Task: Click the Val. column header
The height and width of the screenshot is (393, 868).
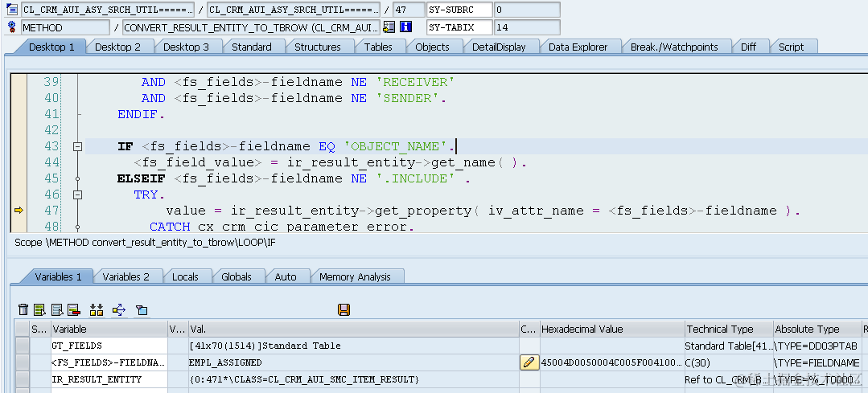Action: pos(353,329)
